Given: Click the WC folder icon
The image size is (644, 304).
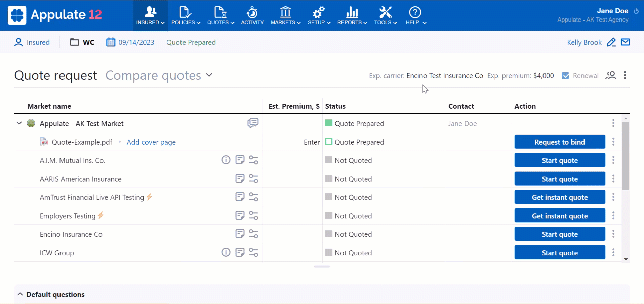Looking at the screenshot, I should 74,42.
